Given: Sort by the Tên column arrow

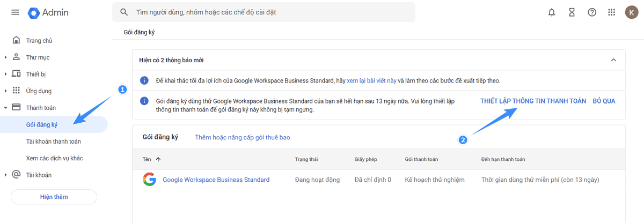Looking at the screenshot, I should tap(158, 159).
